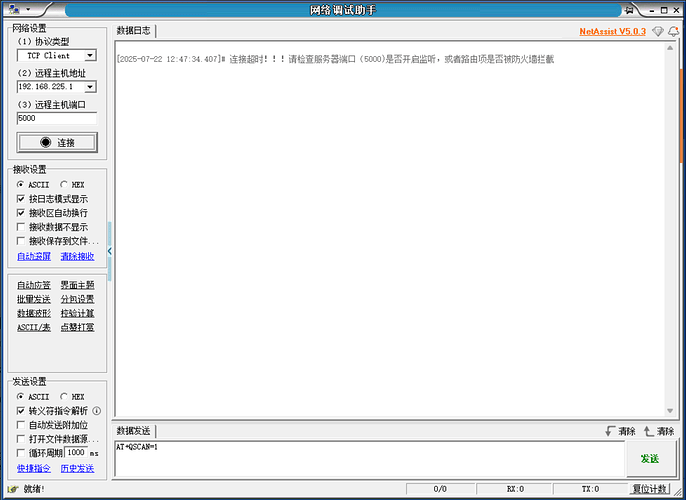This screenshot has height=500, width=686.
Task: Click the log scrollbar down arrow
Action: tap(670, 411)
